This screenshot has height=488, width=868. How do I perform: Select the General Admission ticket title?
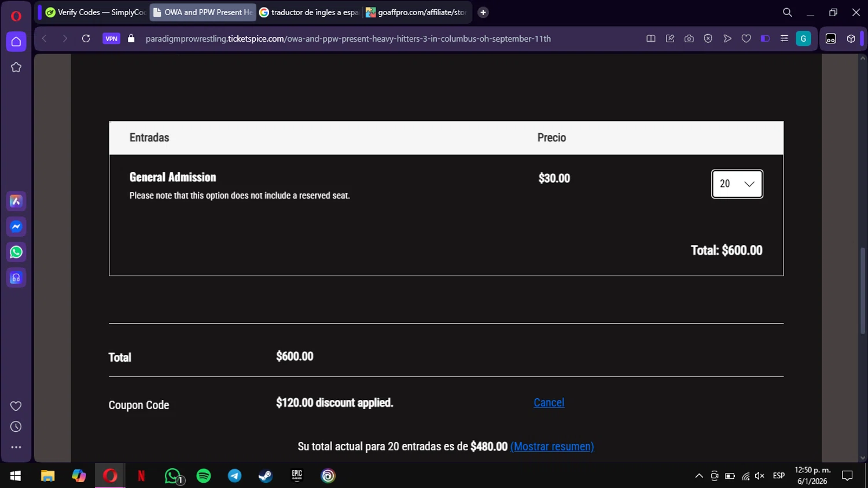(172, 177)
